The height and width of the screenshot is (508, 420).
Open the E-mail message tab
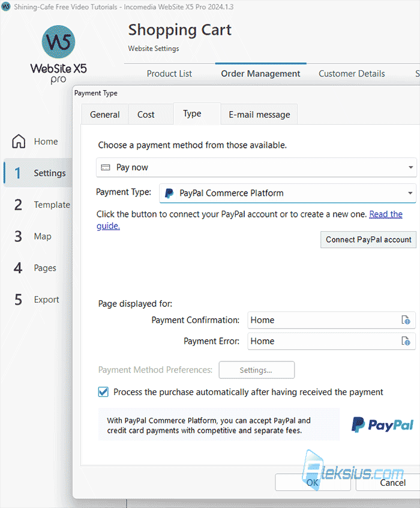[x=259, y=115]
